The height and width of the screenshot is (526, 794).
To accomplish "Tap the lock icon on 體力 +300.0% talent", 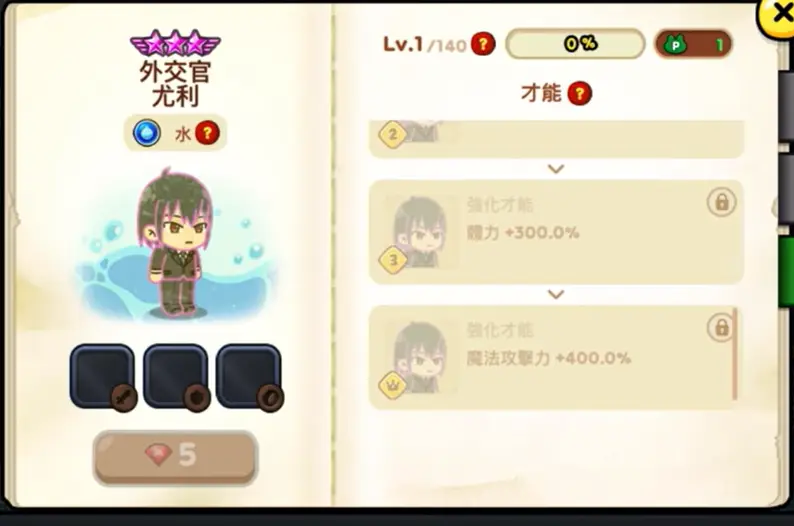I will [721, 203].
